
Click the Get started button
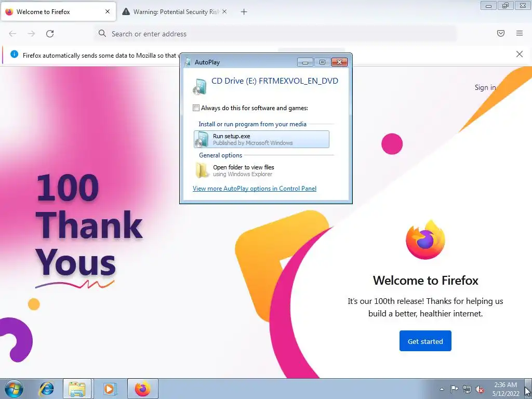[x=425, y=341]
